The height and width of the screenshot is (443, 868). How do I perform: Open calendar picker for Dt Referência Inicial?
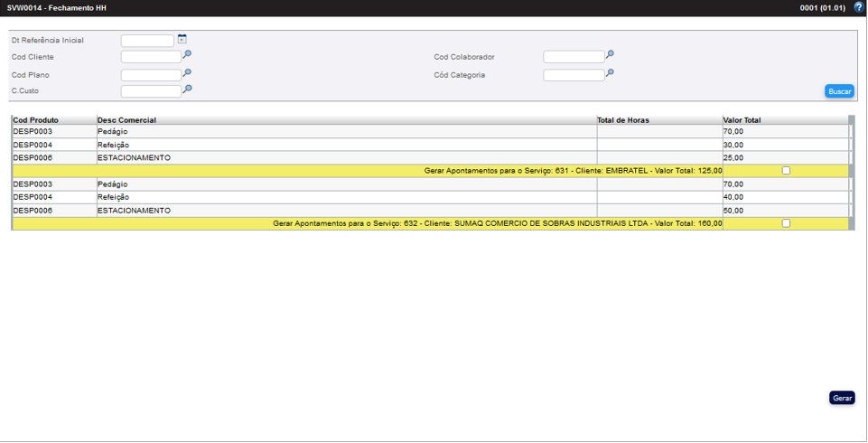coord(182,39)
